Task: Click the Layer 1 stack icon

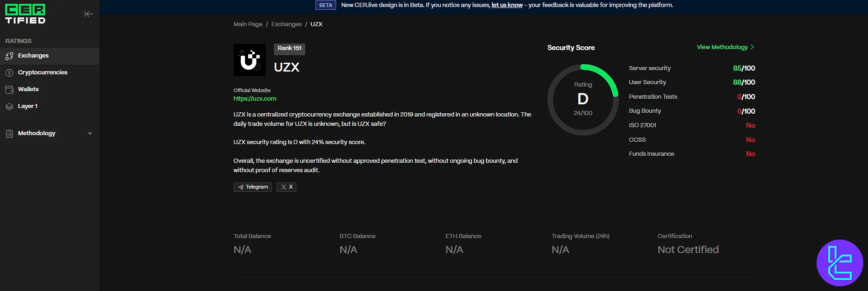Action: pyautogui.click(x=9, y=106)
